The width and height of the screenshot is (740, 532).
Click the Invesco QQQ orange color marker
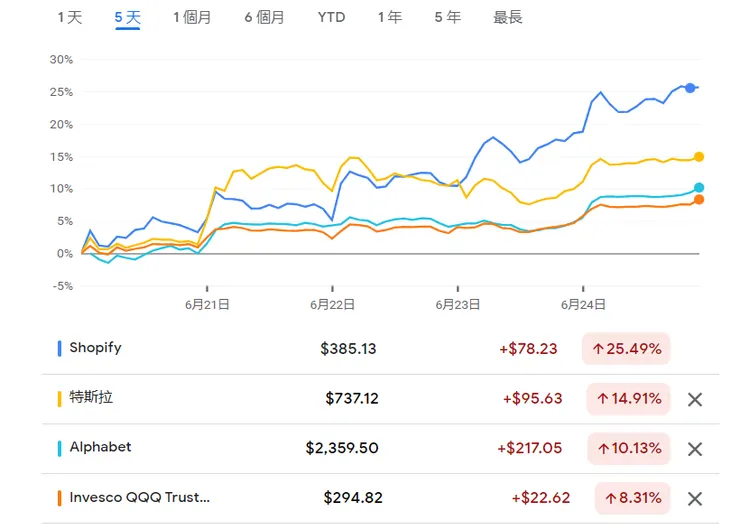59,498
